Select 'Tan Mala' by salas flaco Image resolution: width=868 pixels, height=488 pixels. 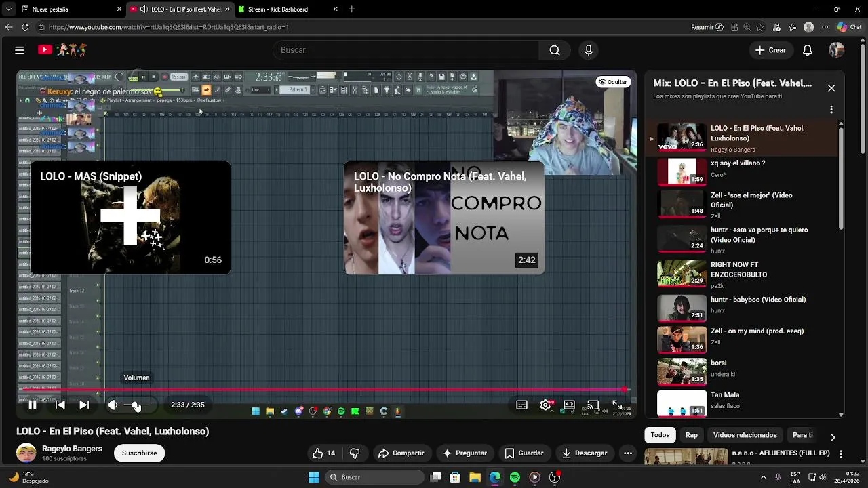coord(743,403)
